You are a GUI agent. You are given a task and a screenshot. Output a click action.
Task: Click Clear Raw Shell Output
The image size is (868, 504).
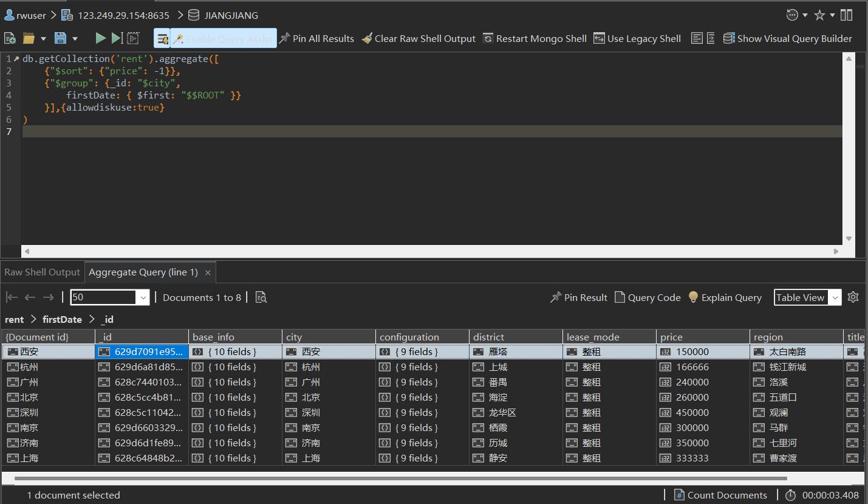coord(419,38)
